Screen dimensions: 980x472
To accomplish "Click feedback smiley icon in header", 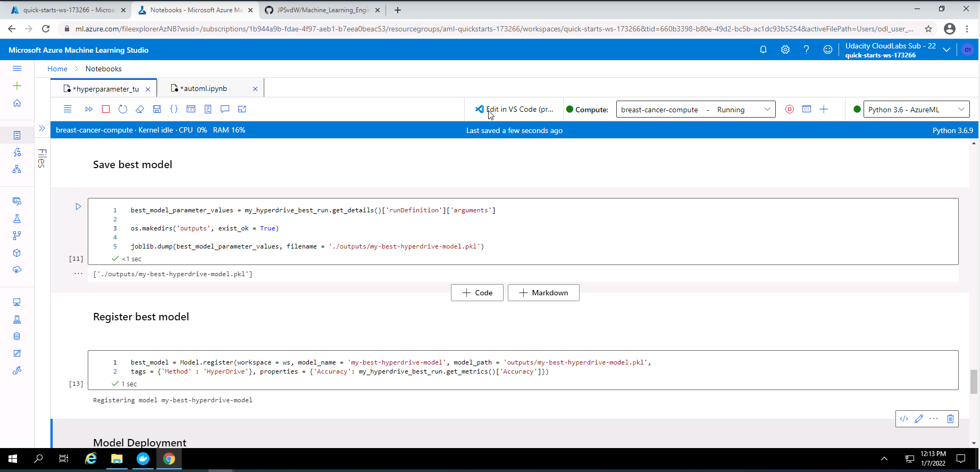I will [827, 49].
